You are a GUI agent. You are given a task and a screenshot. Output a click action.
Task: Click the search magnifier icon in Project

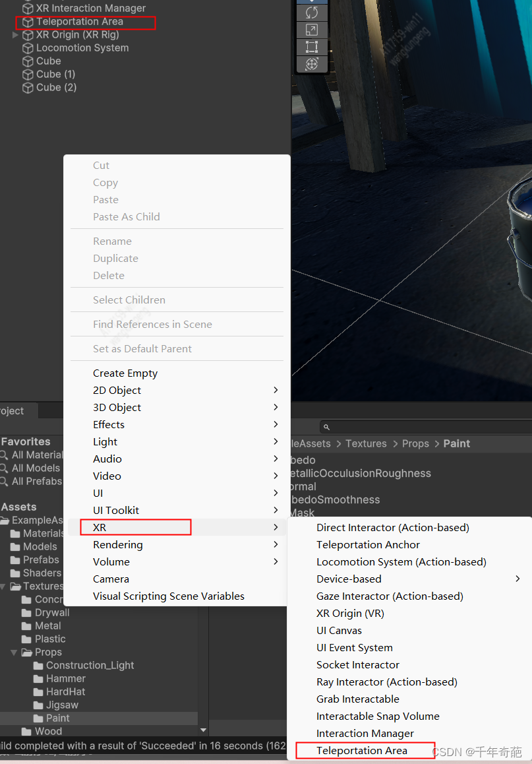pyautogui.click(x=326, y=428)
